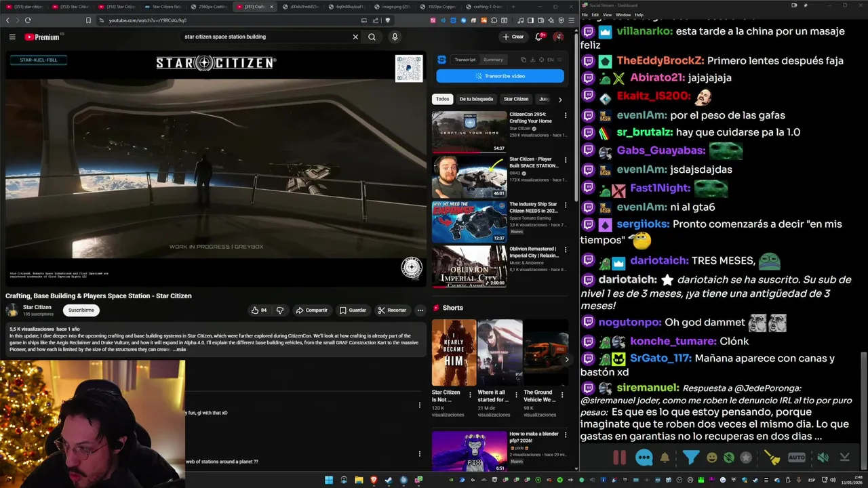The height and width of the screenshot is (488, 868).
Task: Click the Guardar save button
Action: tap(353, 310)
